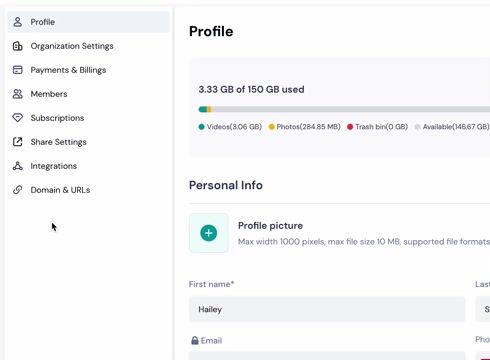
Task: Click the Organization Settings building icon
Action: tap(18, 46)
